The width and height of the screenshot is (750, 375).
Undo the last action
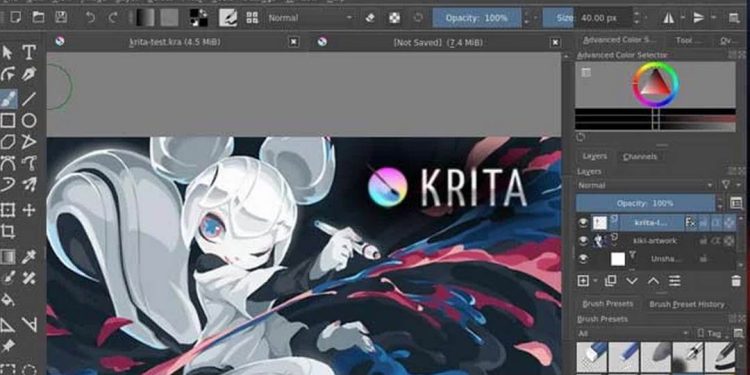[90, 18]
